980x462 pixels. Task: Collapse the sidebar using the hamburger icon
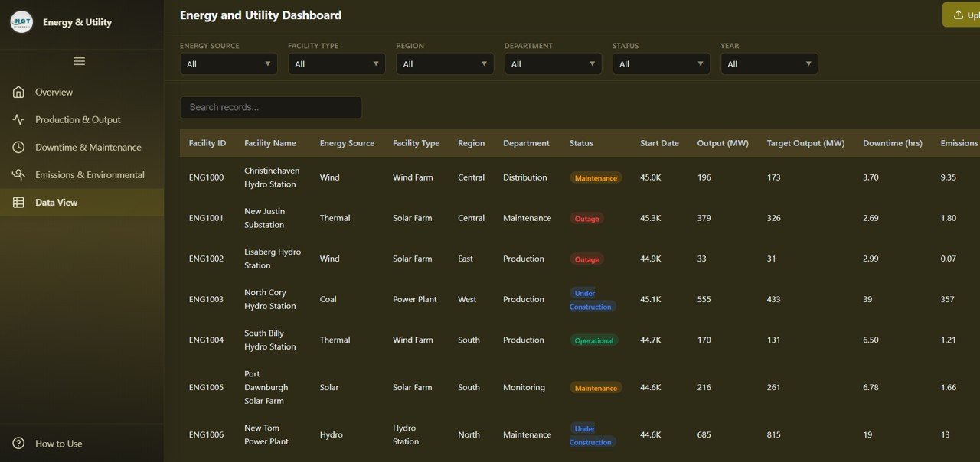[x=79, y=61]
